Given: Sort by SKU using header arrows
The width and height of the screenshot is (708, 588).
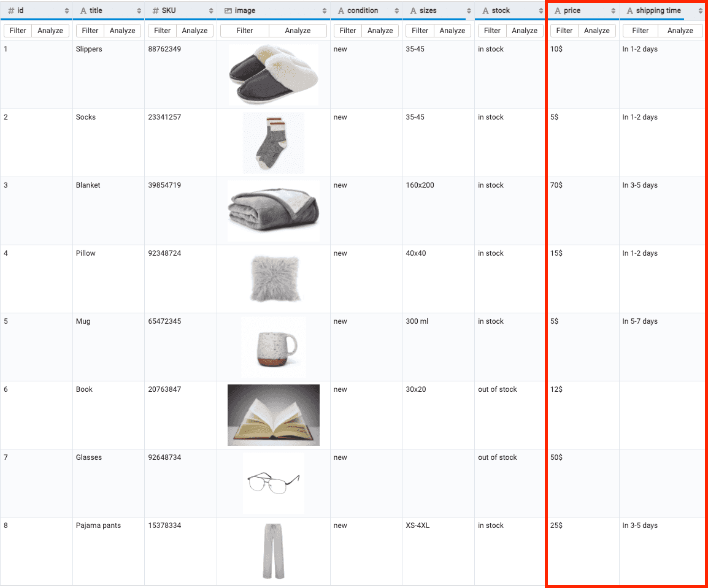Looking at the screenshot, I should click(x=211, y=11).
